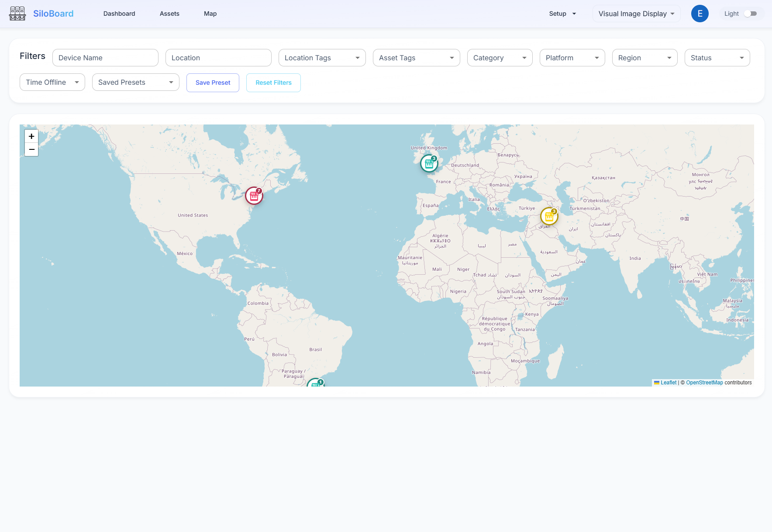This screenshot has width=772, height=532.
Task: Click the Algérie label on the map
Action: click(440, 235)
